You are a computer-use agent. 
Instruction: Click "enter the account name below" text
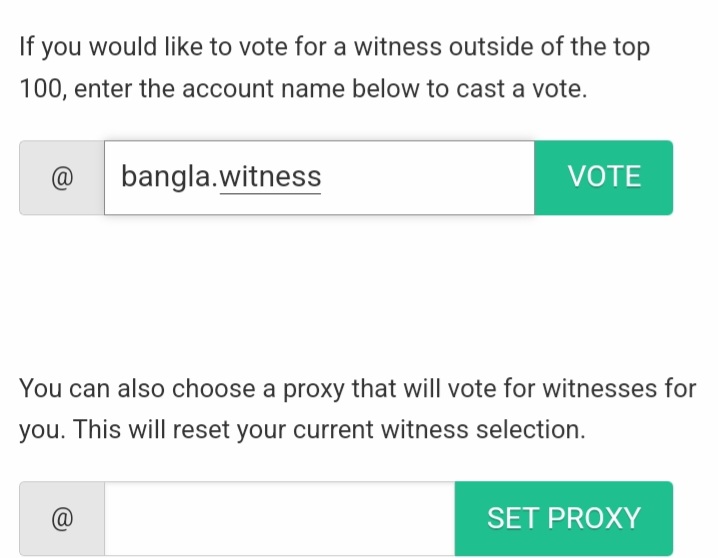pos(248,89)
